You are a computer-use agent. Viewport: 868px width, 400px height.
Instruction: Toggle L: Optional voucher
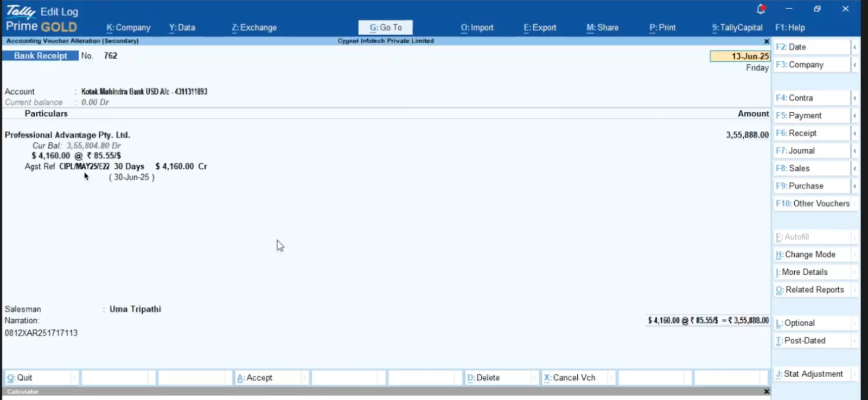(x=812, y=323)
